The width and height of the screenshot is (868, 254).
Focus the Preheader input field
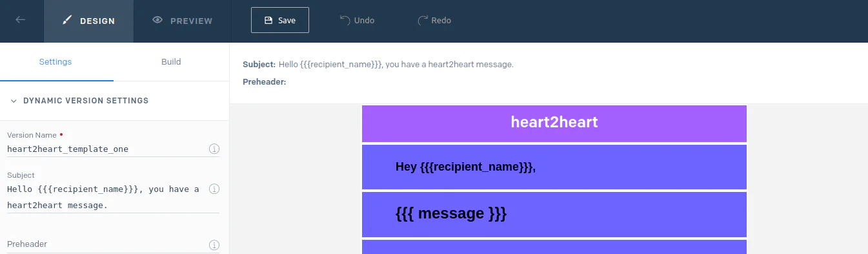106,244
